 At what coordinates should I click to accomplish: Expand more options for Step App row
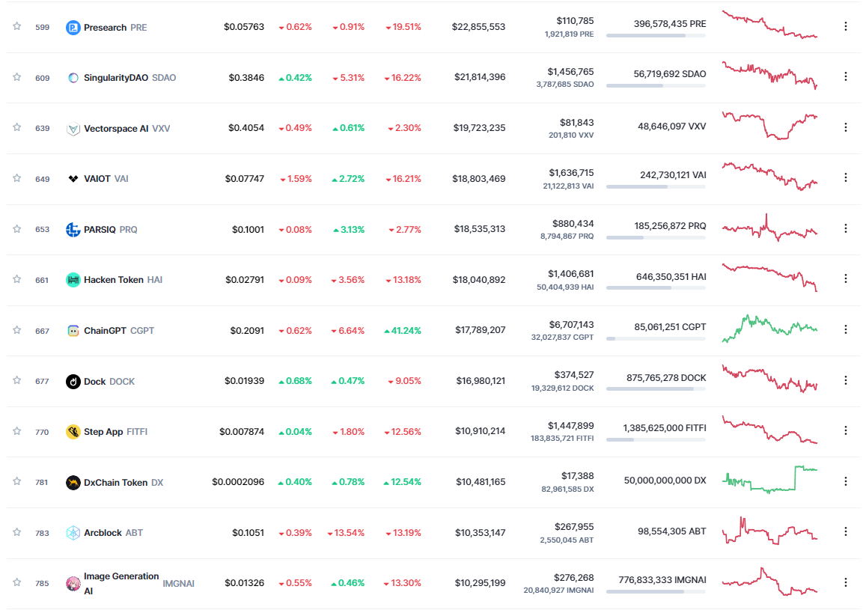(x=846, y=430)
